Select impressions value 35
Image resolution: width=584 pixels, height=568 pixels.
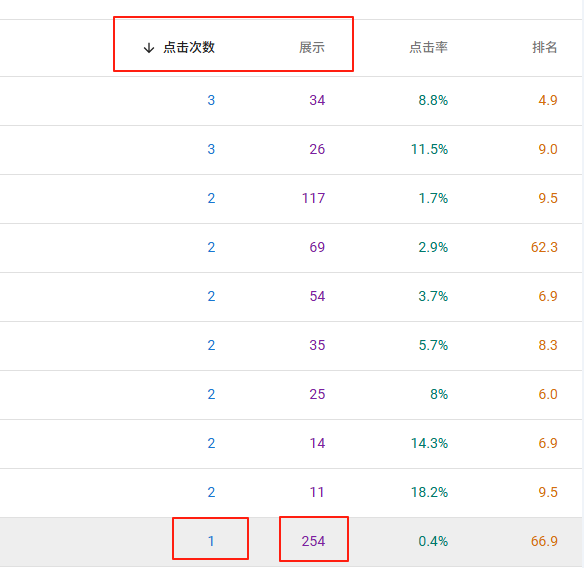317,345
